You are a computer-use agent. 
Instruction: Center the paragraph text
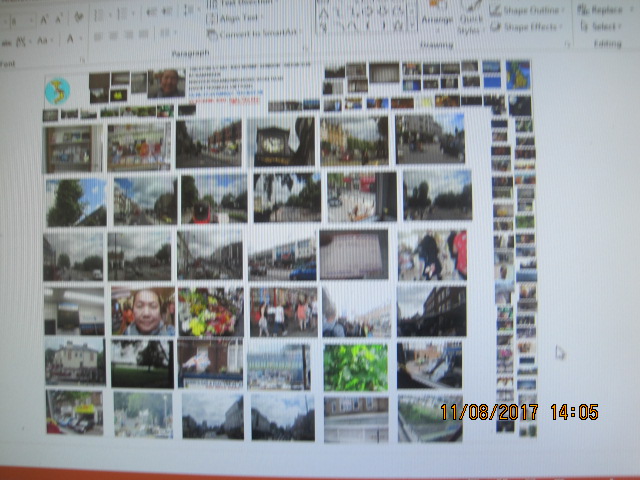[x=113, y=36]
